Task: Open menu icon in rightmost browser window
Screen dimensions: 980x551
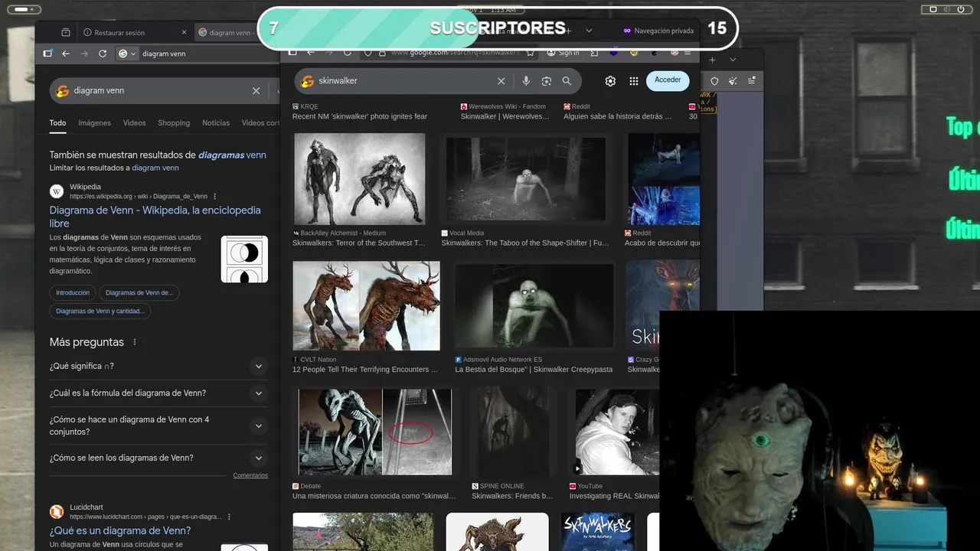Action: tap(752, 80)
